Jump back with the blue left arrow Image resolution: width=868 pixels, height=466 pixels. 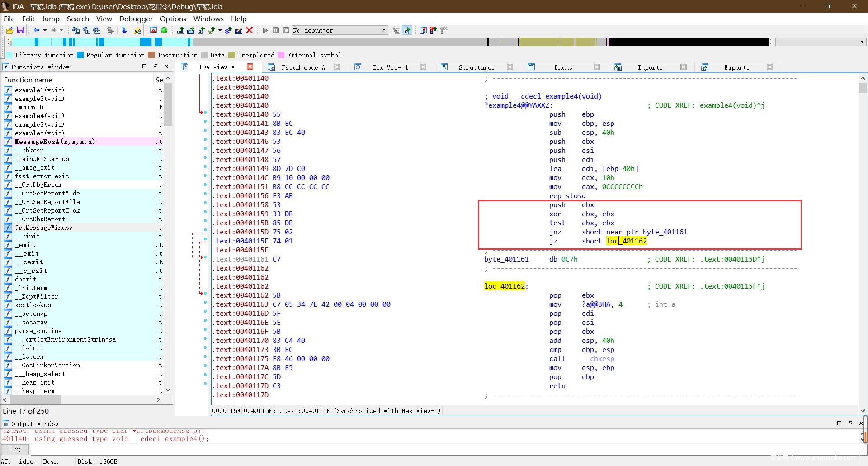pos(36,30)
